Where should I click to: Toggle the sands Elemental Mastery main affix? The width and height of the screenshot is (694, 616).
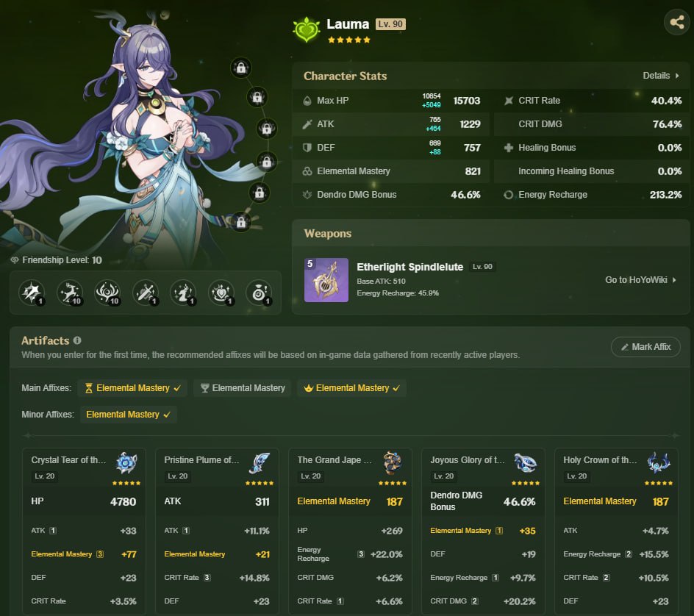(x=132, y=388)
